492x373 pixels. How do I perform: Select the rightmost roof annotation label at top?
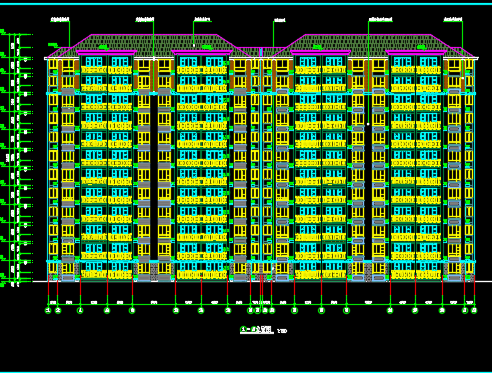pos(453,19)
